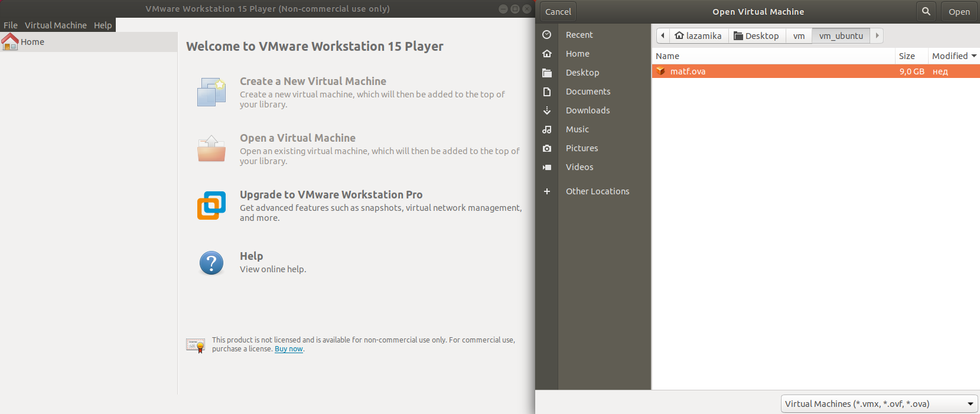Click the Open a Virtual Machine folder icon
This screenshot has height=414, width=980.
coord(211,149)
